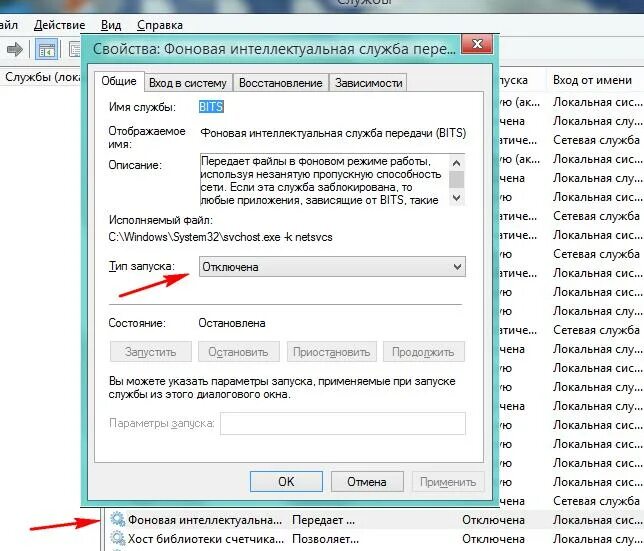Switch to the Восстановление tab
Screen dimensions: 644x551
pyautogui.click(x=281, y=83)
